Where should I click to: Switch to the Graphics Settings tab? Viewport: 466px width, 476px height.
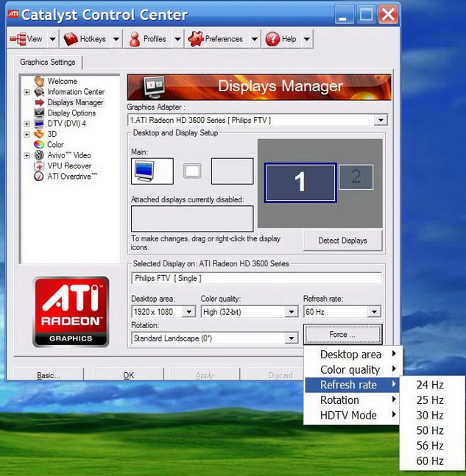[x=48, y=63]
